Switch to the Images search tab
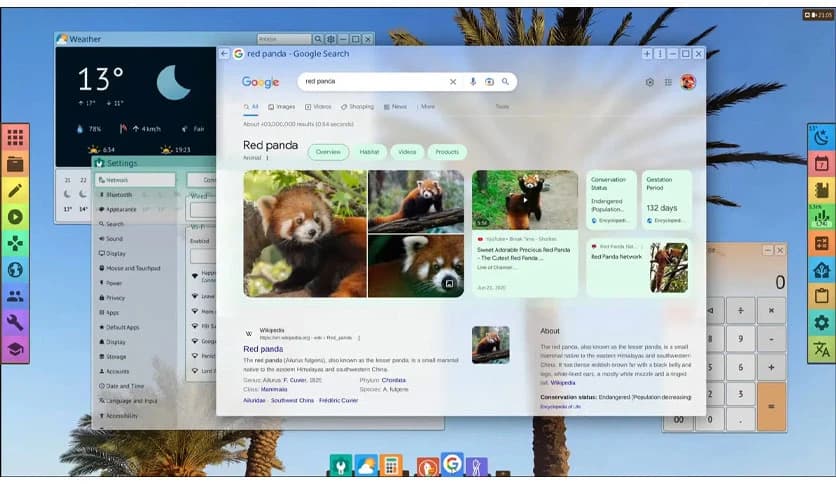The width and height of the screenshot is (836, 484). [282, 106]
